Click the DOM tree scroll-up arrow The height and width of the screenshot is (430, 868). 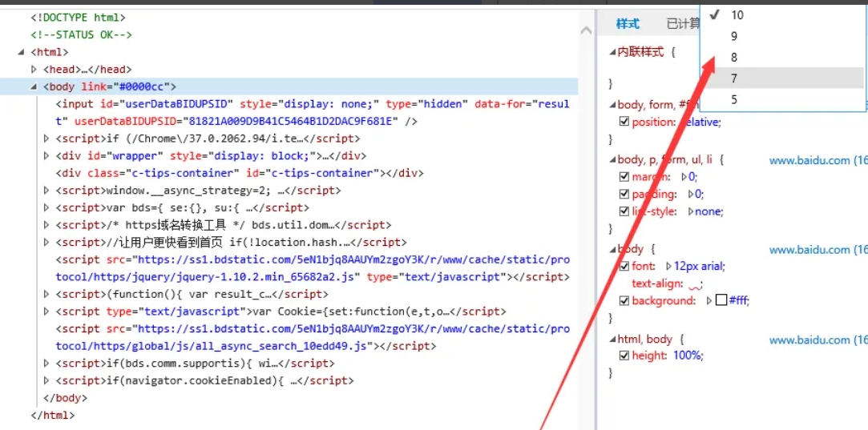586,31
